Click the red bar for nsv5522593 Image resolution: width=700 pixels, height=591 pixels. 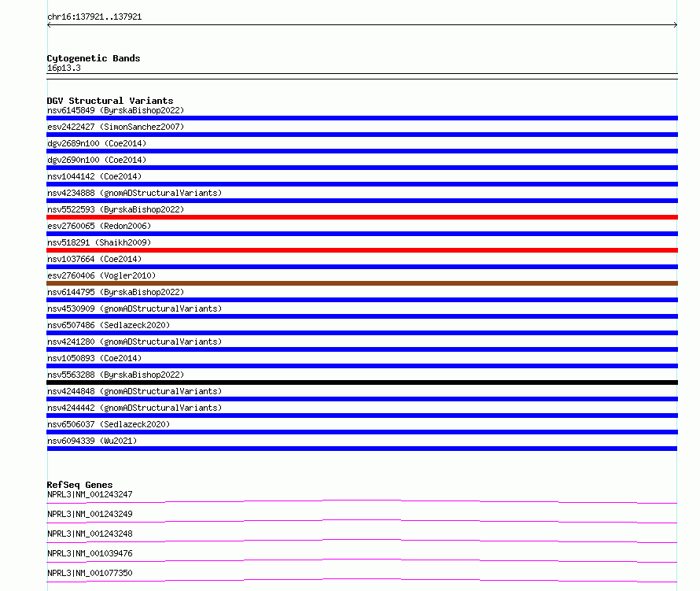click(362, 217)
